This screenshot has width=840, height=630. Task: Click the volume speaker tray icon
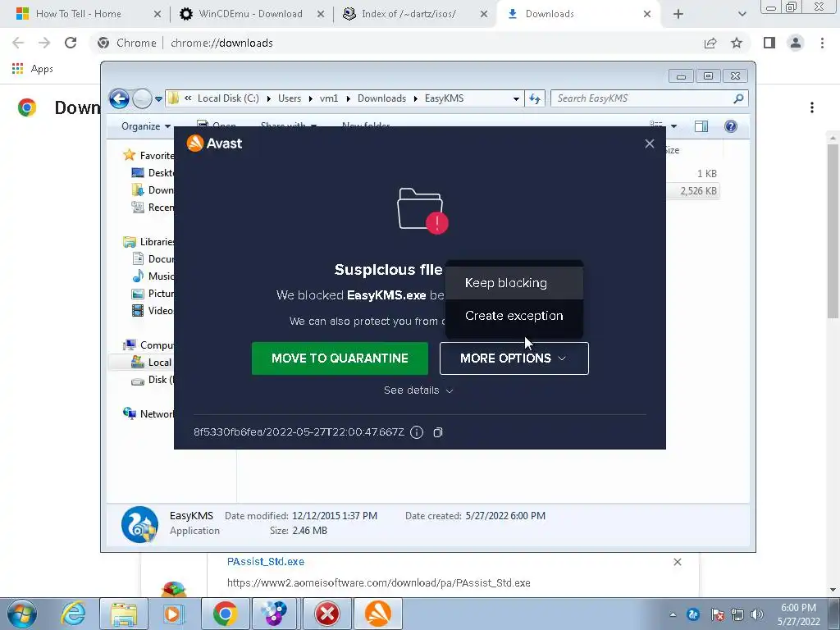757,615
